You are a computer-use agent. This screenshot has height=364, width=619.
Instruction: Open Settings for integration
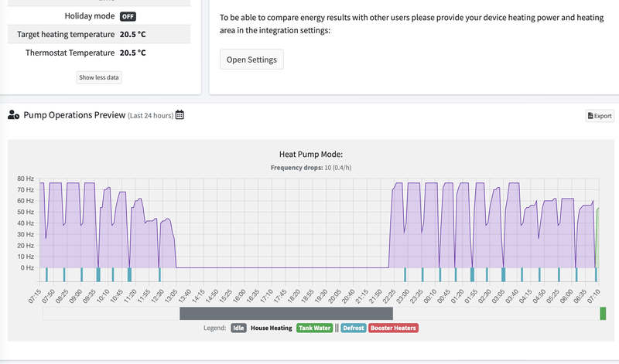tap(251, 60)
